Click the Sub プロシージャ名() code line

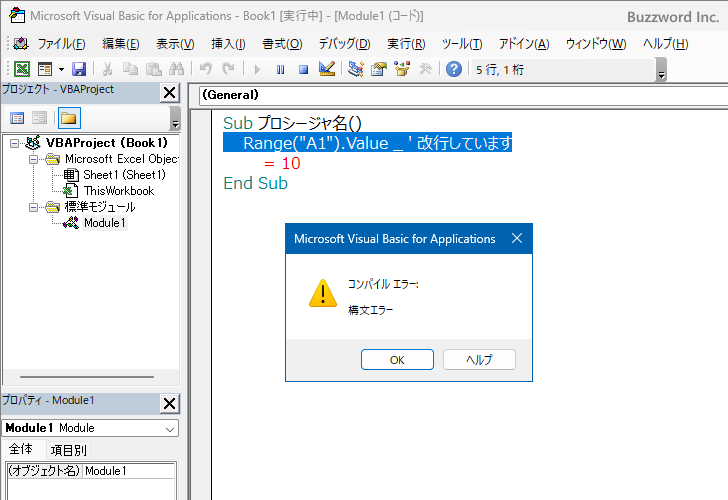coord(292,123)
